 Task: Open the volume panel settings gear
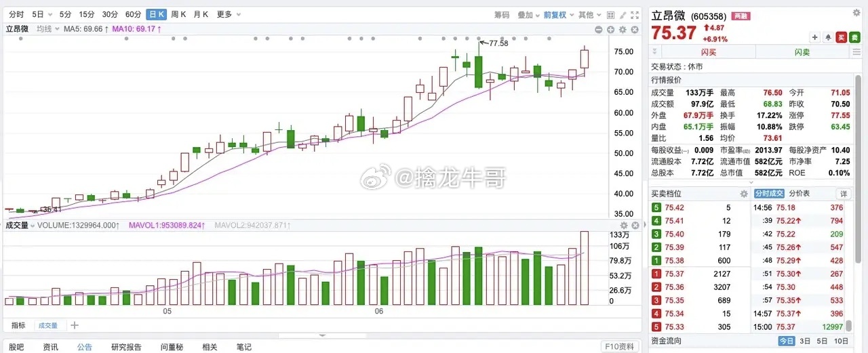coord(624,226)
